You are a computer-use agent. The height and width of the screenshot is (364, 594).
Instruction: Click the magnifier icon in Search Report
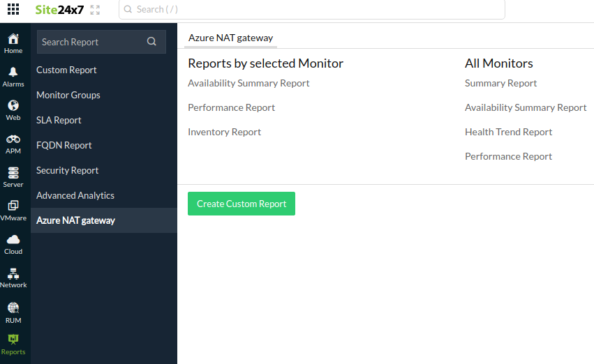coord(151,42)
